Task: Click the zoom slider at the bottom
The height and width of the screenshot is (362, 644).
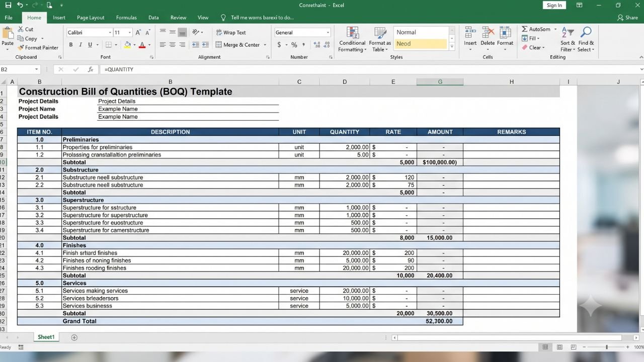Action: pos(606,347)
